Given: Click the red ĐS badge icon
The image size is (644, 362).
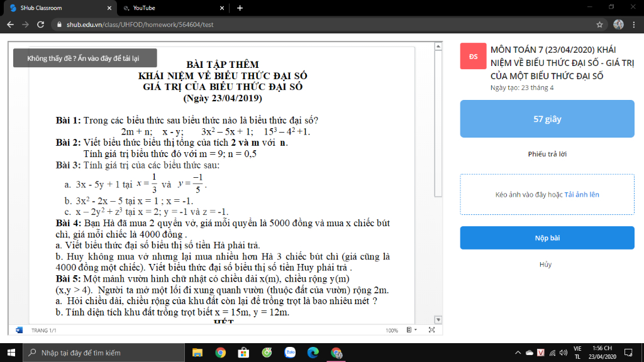Looking at the screenshot, I should point(473,56).
